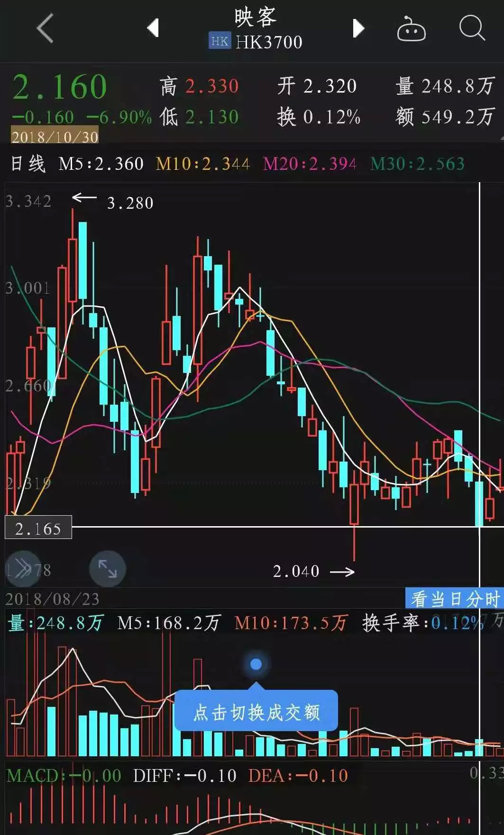Image resolution: width=504 pixels, height=835 pixels.
Task: Tap the high price 2.330
Action: [x=212, y=86]
